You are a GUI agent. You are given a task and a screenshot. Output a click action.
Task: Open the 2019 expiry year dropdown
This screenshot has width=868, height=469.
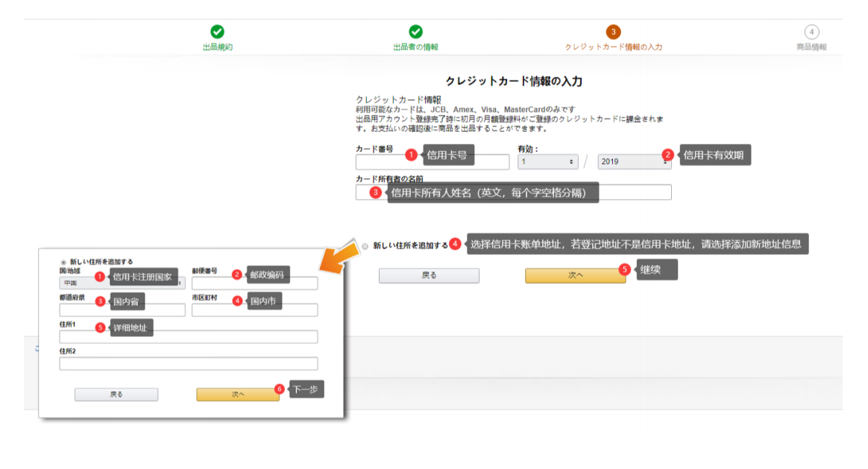coord(635,161)
